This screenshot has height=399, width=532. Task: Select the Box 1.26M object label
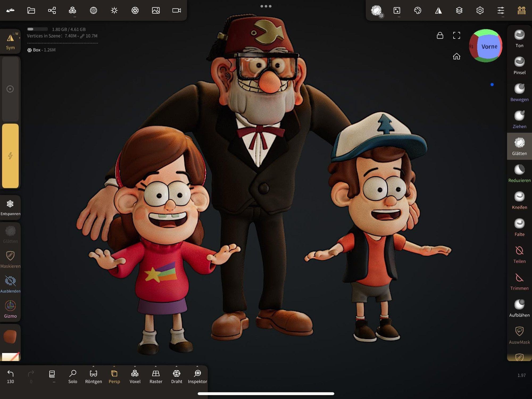pyautogui.click(x=41, y=50)
